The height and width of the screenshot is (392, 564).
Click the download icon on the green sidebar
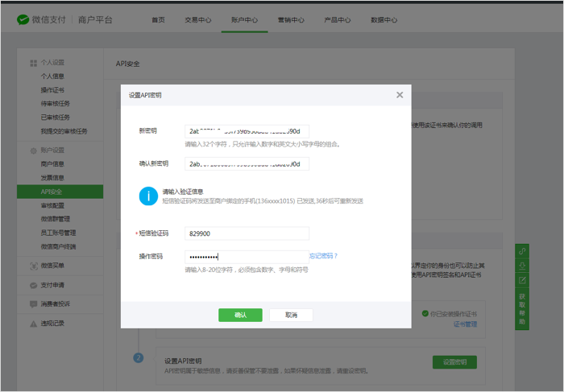point(522,266)
